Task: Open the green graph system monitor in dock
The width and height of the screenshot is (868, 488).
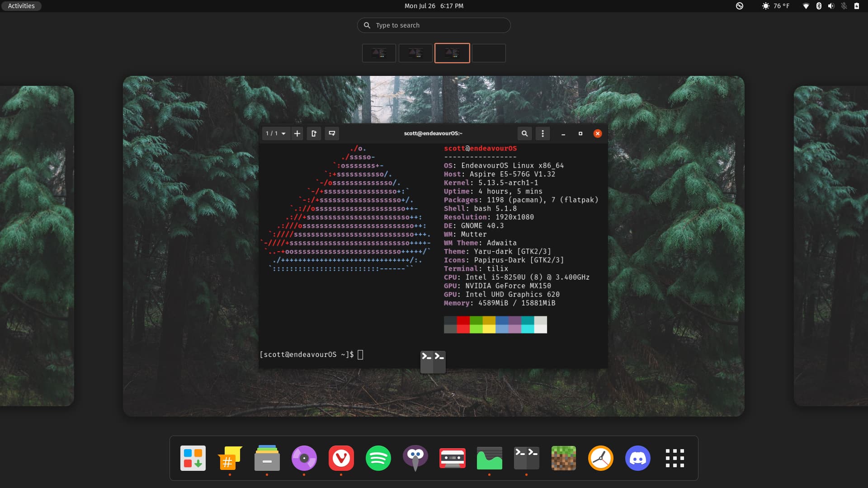Action: point(490,458)
